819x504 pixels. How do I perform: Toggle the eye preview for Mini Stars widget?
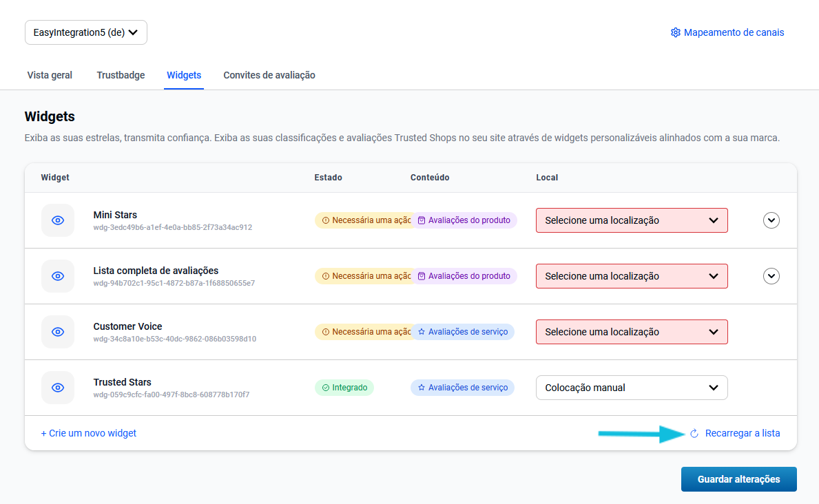(58, 220)
